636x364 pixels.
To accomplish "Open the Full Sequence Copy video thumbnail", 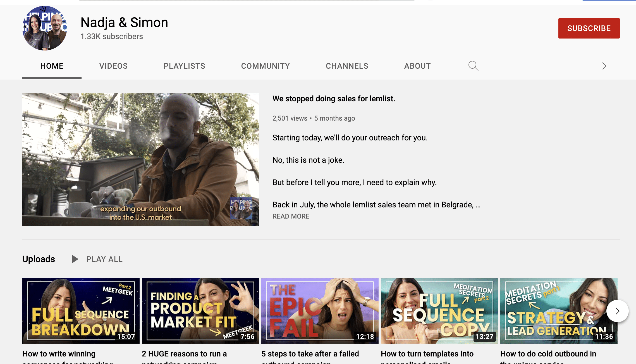I will tap(439, 311).
